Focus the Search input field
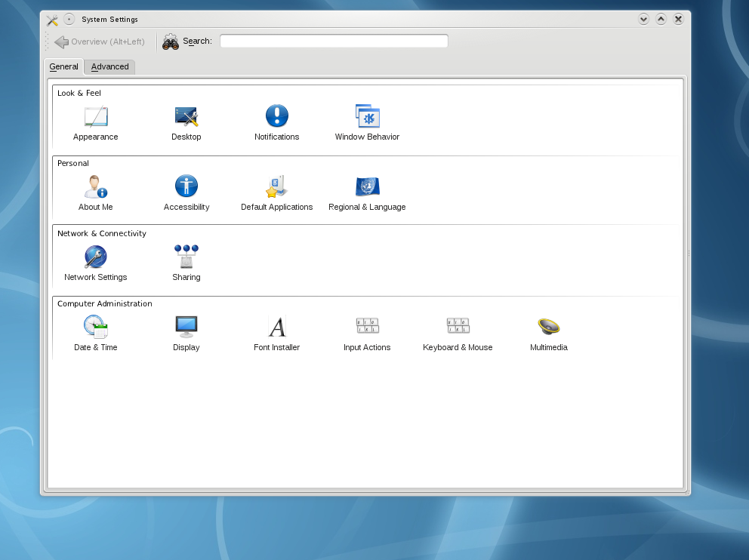 334,41
